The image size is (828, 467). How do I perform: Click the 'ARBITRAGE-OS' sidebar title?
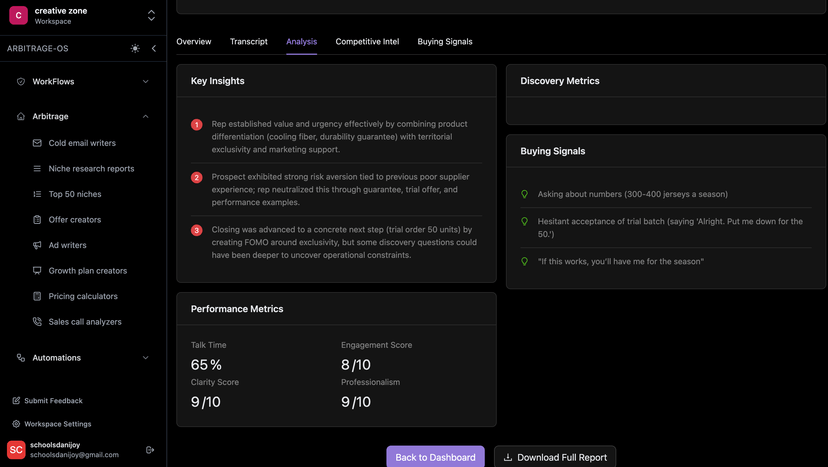37,49
